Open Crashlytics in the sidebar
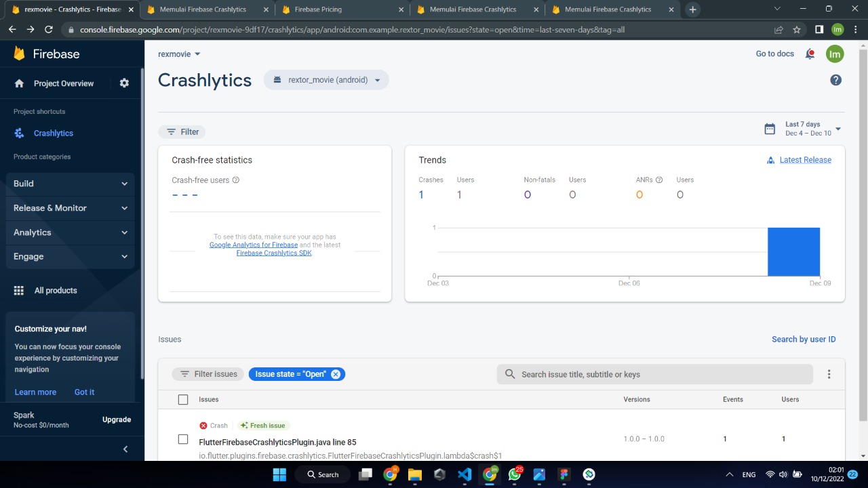This screenshot has height=488, width=868. (54, 134)
